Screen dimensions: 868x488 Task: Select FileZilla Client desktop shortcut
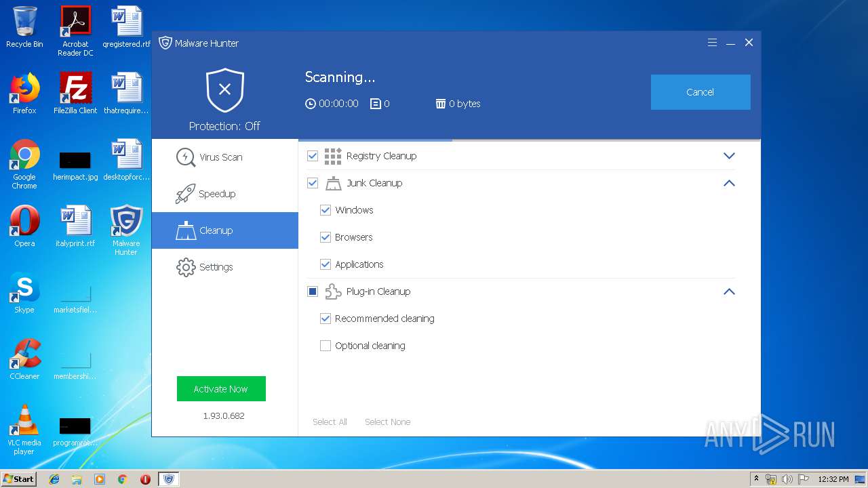pos(75,94)
